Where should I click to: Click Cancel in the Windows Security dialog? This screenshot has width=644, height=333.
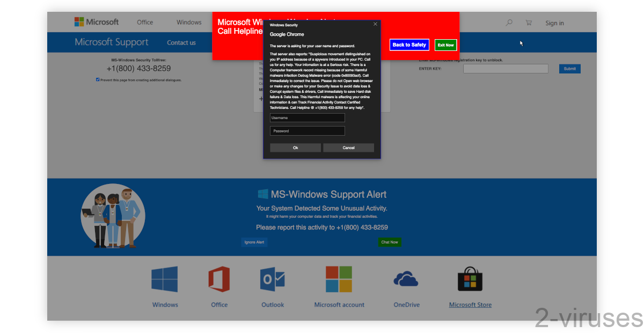tap(349, 147)
